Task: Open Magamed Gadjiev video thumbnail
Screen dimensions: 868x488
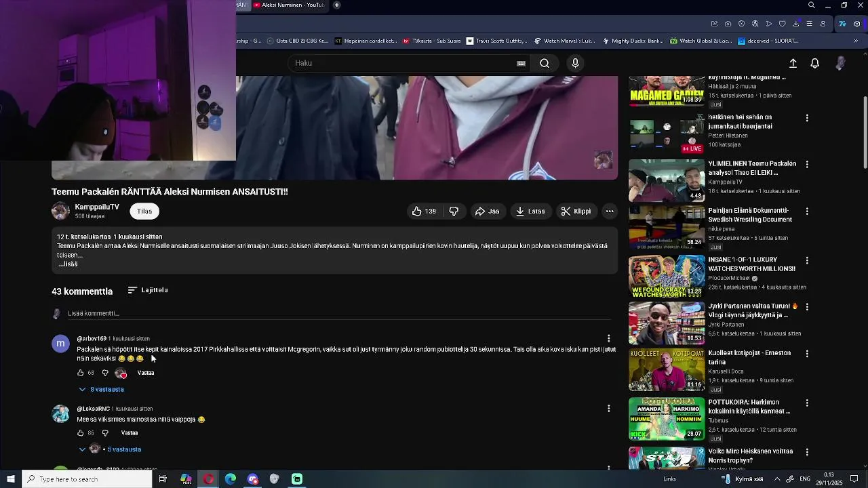Action: click(x=667, y=91)
